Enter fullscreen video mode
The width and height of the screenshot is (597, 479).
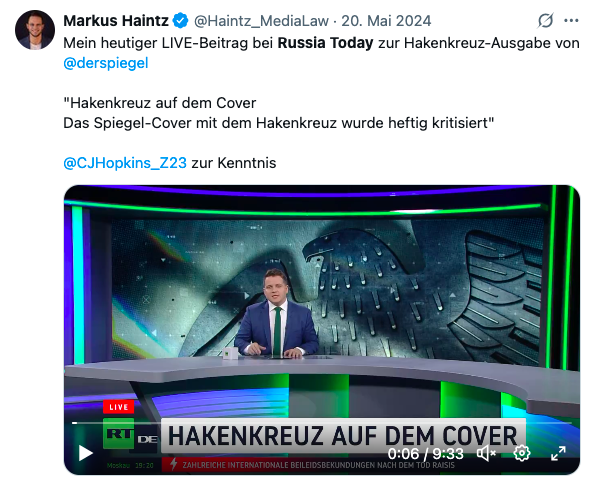[558, 453]
